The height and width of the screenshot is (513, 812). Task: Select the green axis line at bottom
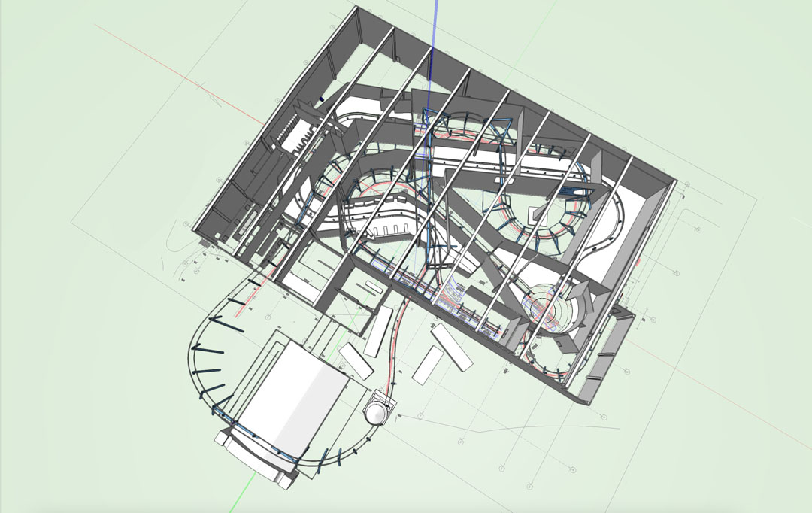pyautogui.click(x=254, y=489)
